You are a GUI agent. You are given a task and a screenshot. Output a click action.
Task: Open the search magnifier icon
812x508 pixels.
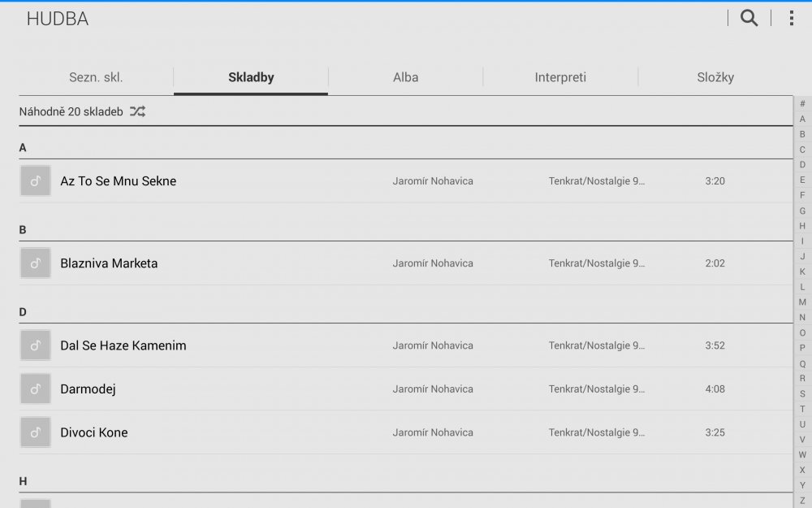[x=749, y=18]
